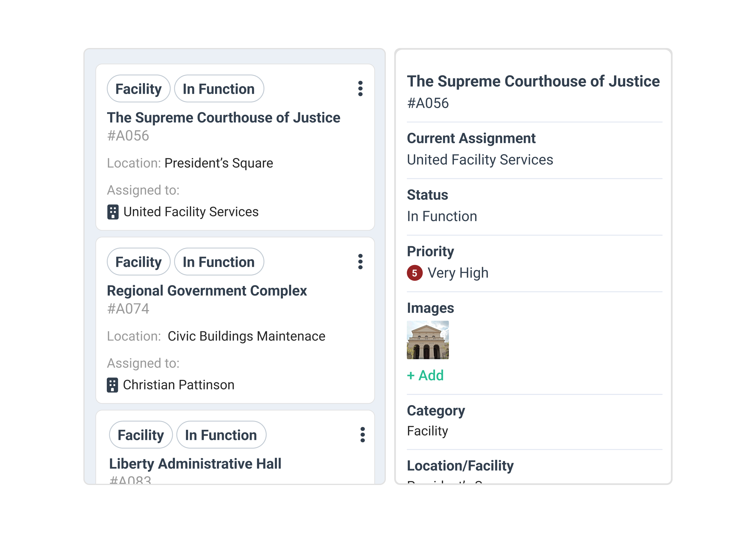Screen dimensions: 756x533
Task: Open the Supreme Courthouse card's three-dot menu
Action: 360,89
